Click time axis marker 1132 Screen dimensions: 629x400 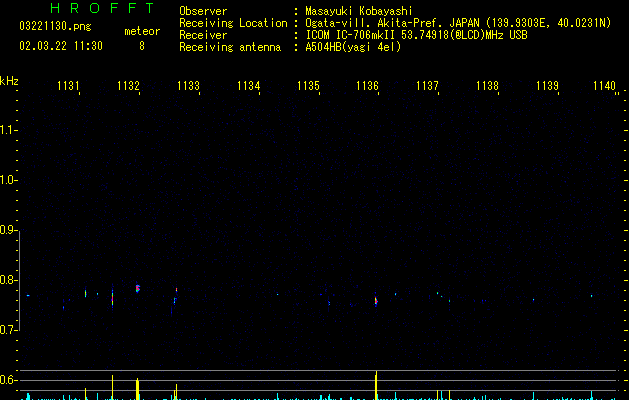point(128,85)
